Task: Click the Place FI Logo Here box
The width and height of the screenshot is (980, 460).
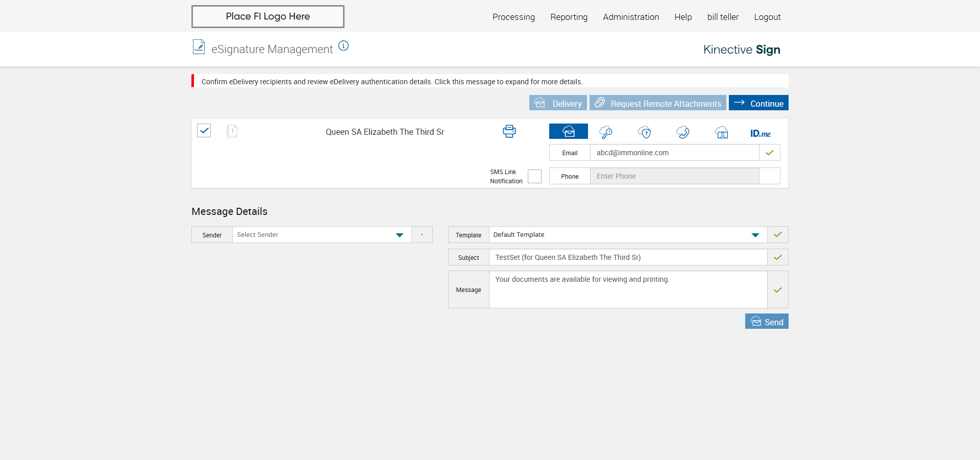Action: click(x=268, y=16)
